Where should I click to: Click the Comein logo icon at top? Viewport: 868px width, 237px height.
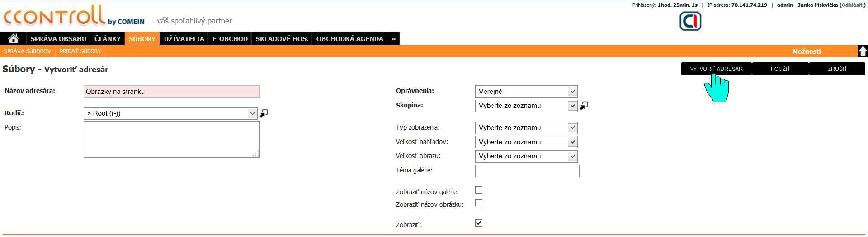690,21
